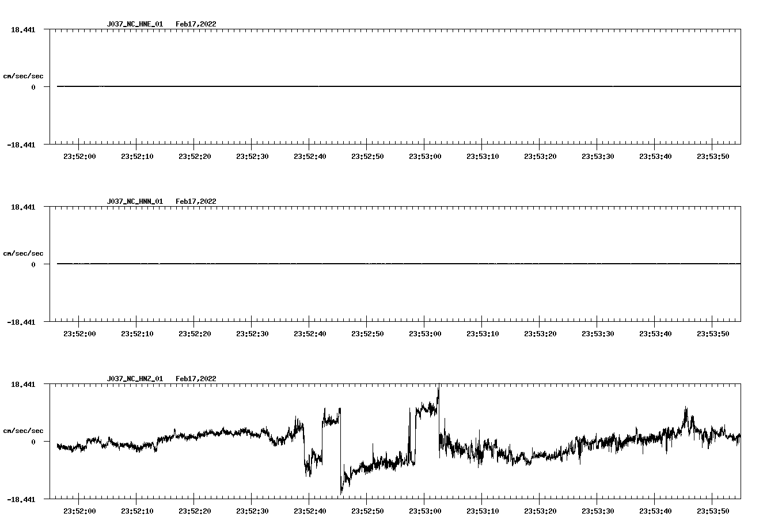Screen dimensions: 782x532
Task: Click the 23:52:00 time label under HNE plot
Action: pyautogui.click(x=79, y=157)
